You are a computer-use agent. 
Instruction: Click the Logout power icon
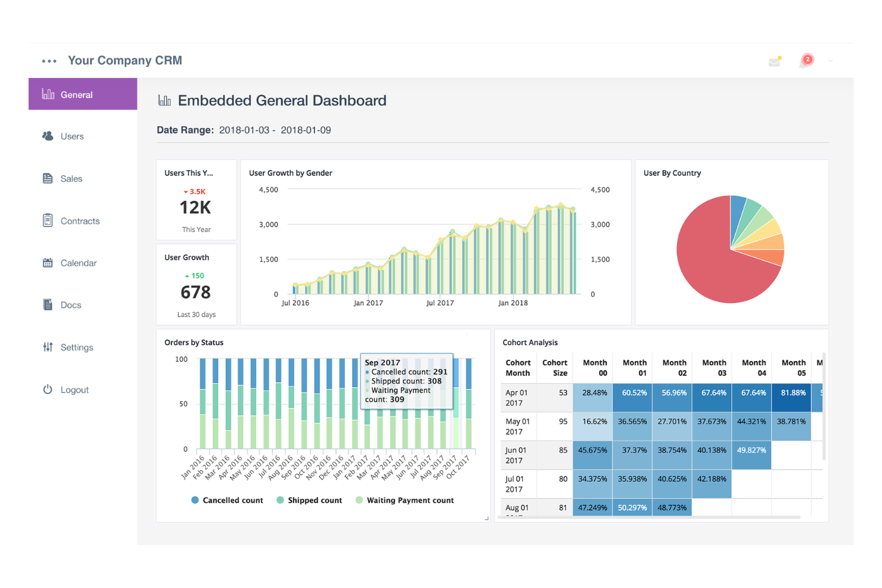click(x=48, y=389)
